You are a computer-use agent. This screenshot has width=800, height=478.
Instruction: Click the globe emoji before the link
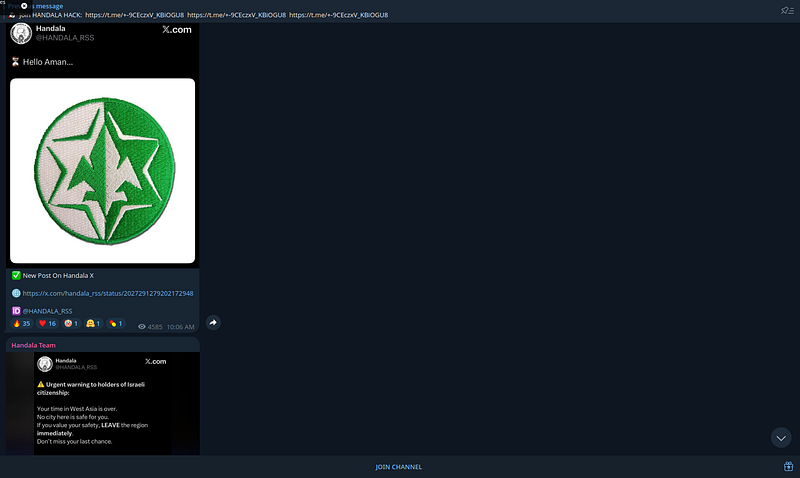pyautogui.click(x=16, y=293)
